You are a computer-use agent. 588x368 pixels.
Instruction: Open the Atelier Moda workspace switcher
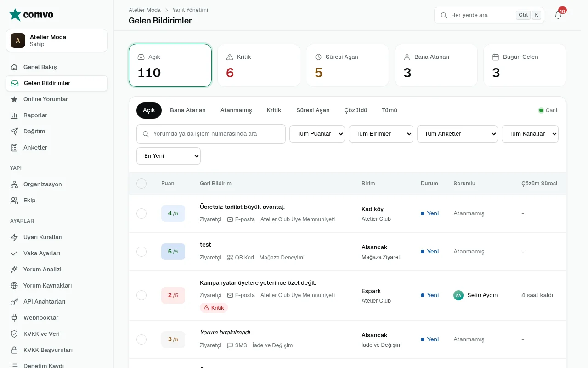click(x=57, y=40)
